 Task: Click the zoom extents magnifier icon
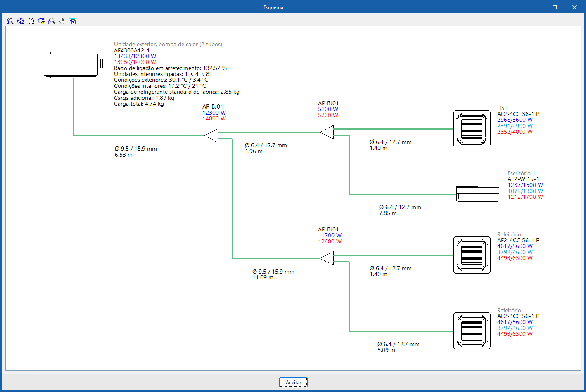21,21
